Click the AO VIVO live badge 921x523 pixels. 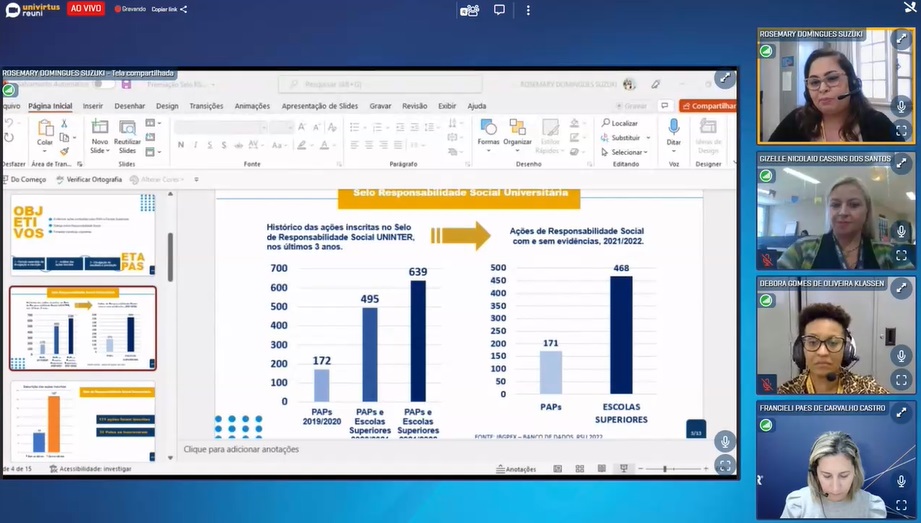86,8
